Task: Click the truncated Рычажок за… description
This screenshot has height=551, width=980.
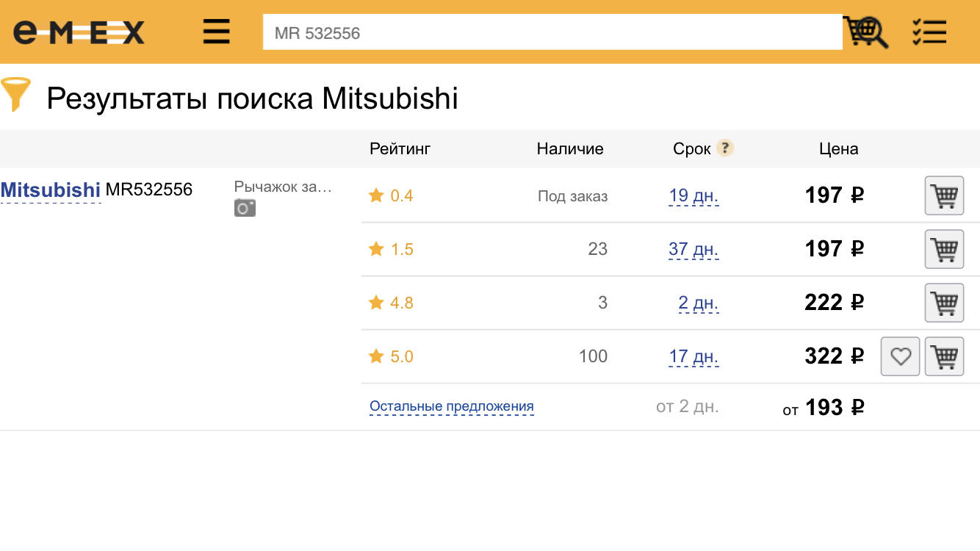Action: coord(283,187)
